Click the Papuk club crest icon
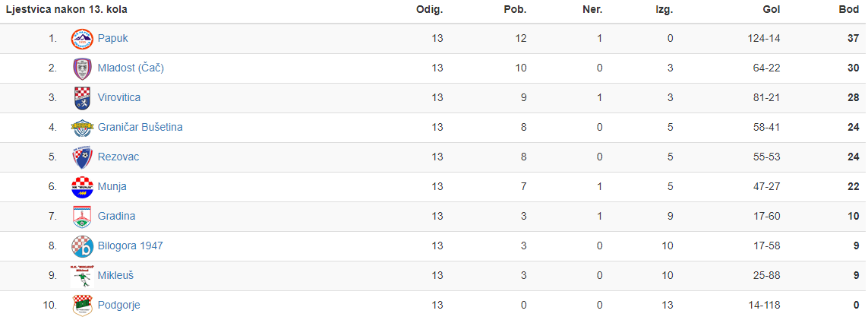This screenshot has height=320, width=868. pyautogui.click(x=82, y=39)
